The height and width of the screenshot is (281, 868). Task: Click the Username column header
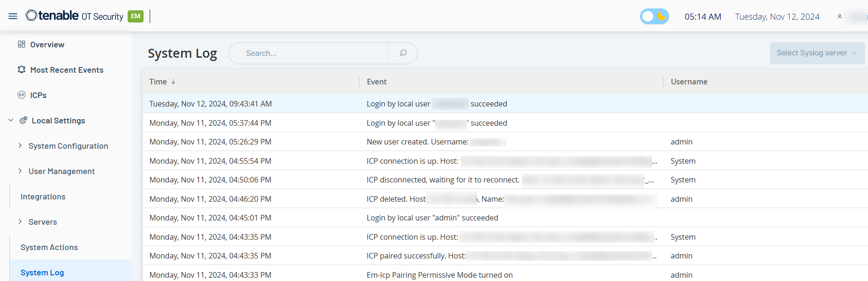coord(689,82)
